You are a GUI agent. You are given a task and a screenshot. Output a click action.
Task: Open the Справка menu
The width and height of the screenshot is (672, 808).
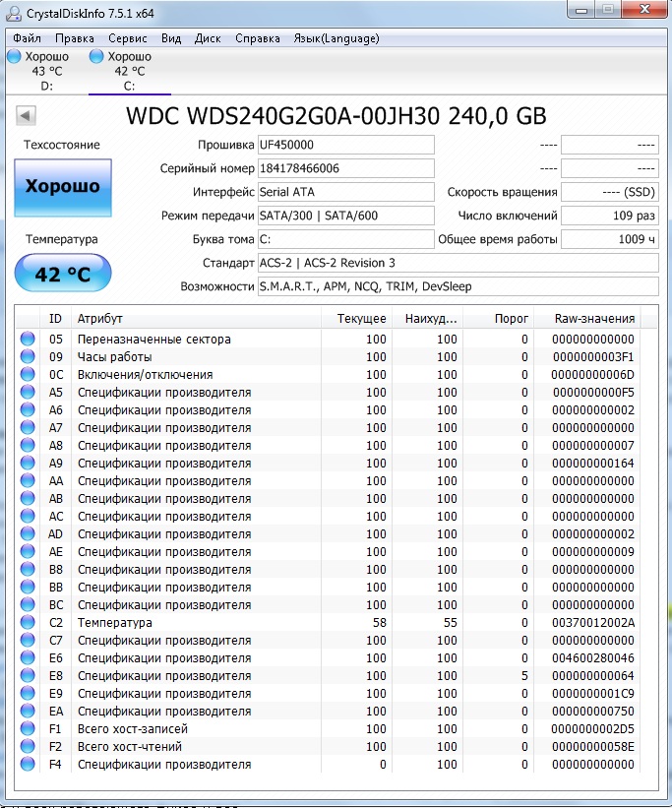pyautogui.click(x=258, y=38)
